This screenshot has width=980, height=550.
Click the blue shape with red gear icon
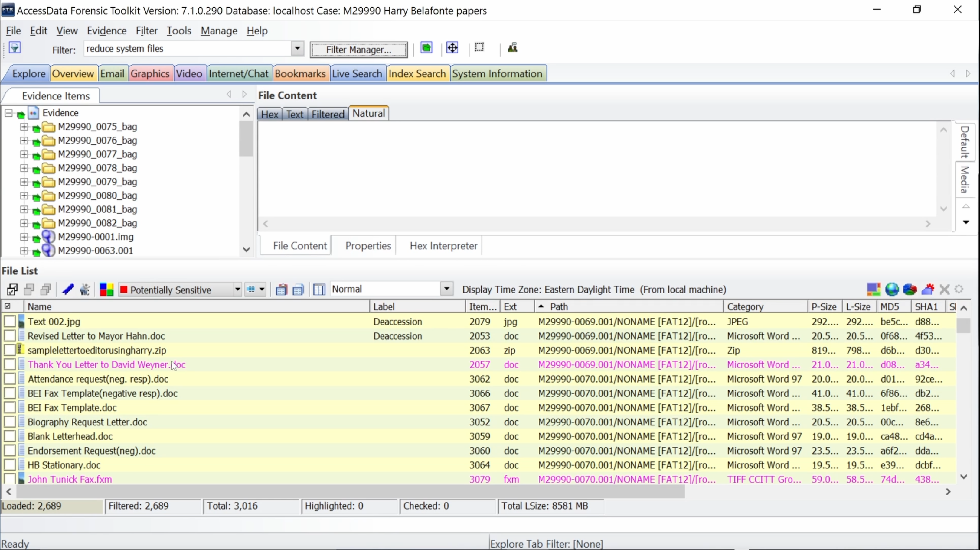click(927, 290)
